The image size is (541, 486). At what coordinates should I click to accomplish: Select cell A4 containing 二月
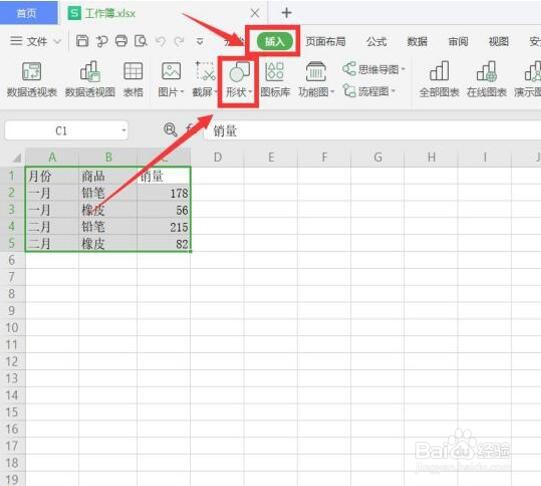[x=52, y=227]
